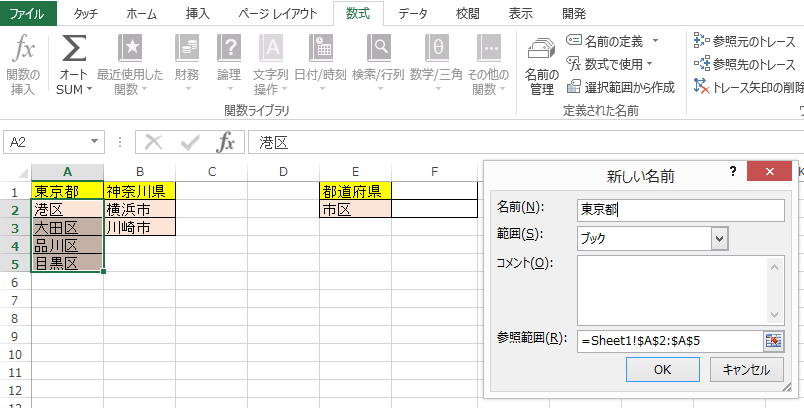Open the Date/Time (日付/時刻) functions icon
Viewport: 804px width, 408px height.
click(321, 48)
